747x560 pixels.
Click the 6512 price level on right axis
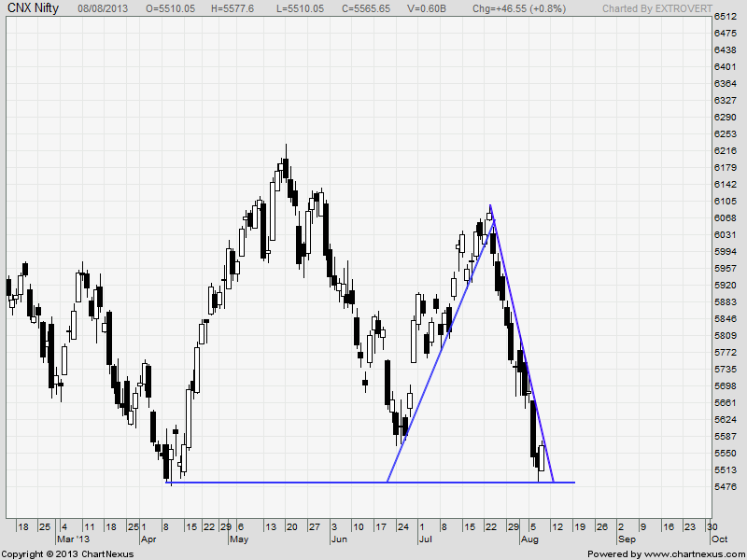(x=725, y=17)
